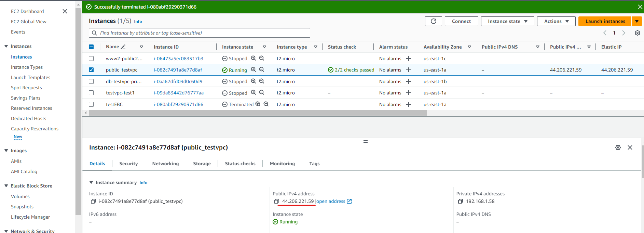Select the testEBC instance checkbox
Viewport: 644px width, 233px height.
click(x=91, y=104)
